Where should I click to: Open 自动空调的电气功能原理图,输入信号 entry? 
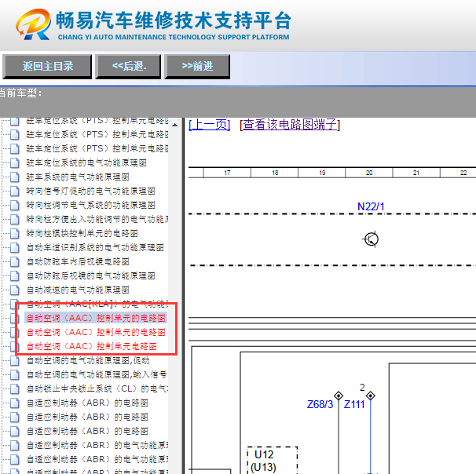coord(97,375)
